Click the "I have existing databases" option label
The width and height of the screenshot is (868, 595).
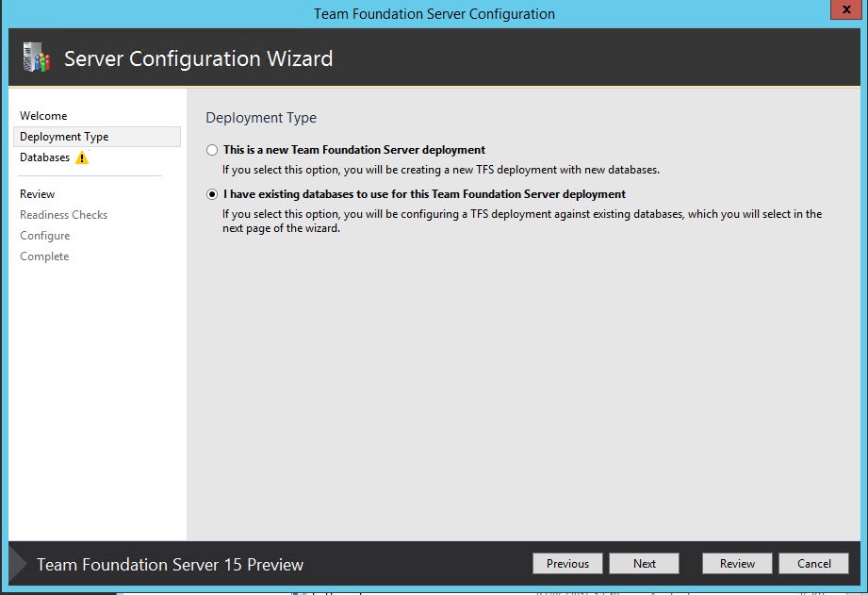(425, 194)
